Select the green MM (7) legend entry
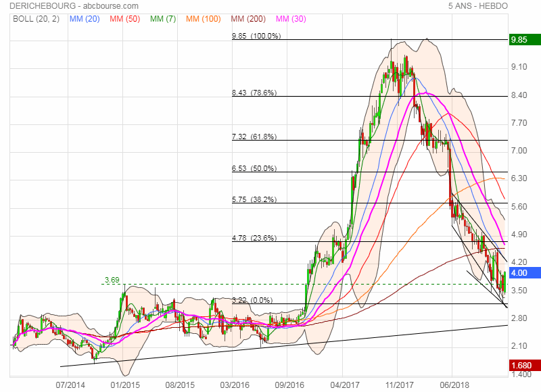This screenshot has width=541, height=392. [x=163, y=19]
